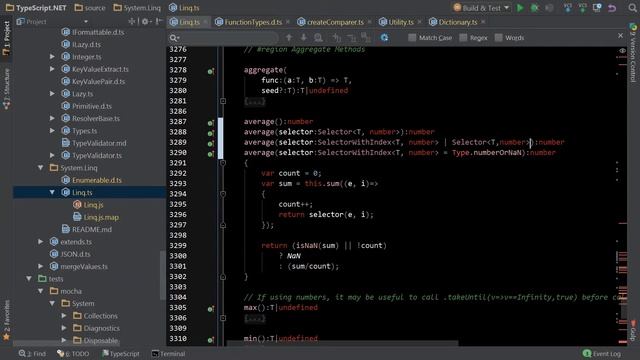Switch to the FunctionTypes.d.ts tab
The height and width of the screenshot is (360, 640).
point(253,22)
